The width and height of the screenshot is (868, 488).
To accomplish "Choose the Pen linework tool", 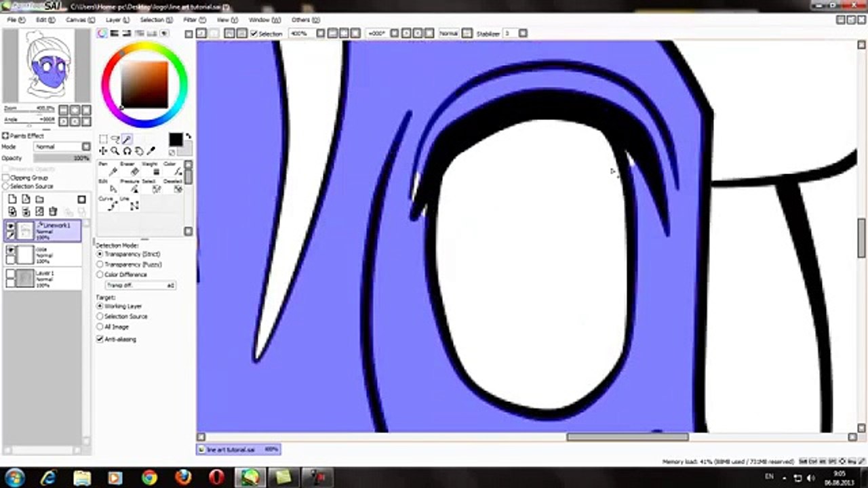I will tap(108, 170).
